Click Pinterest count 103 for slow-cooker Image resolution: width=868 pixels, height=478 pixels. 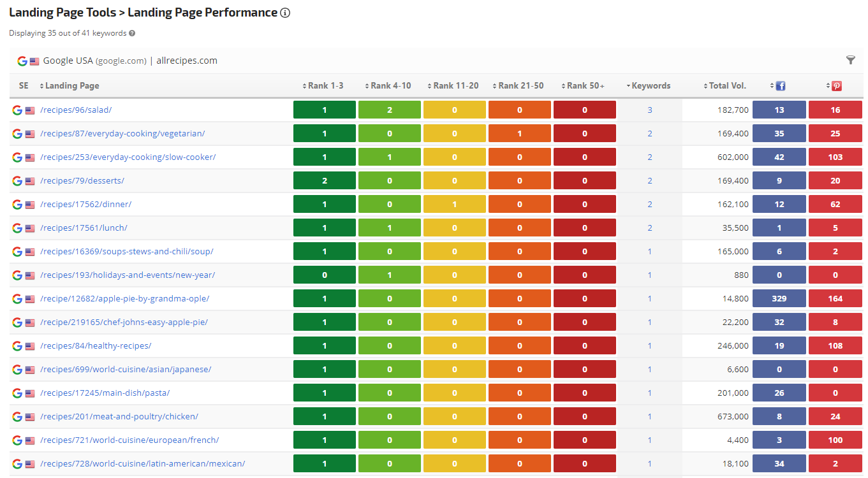pyautogui.click(x=835, y=157)
